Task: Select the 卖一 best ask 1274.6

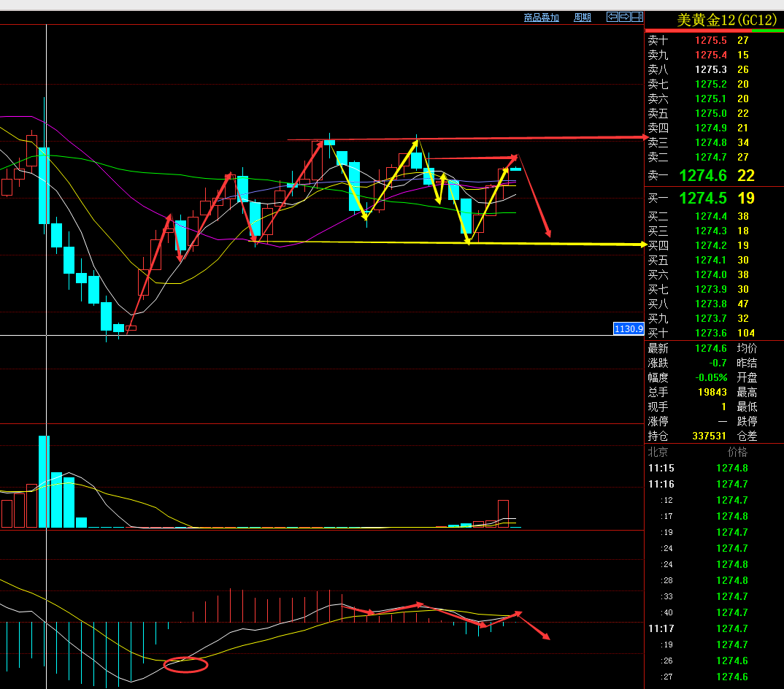Action: pos(703,175)
